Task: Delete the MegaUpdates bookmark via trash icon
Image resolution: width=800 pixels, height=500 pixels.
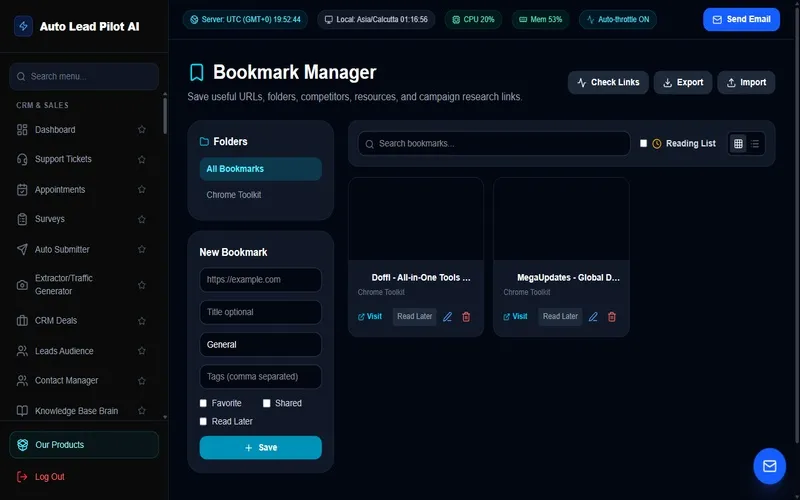Action: click(x=612, y=317)
